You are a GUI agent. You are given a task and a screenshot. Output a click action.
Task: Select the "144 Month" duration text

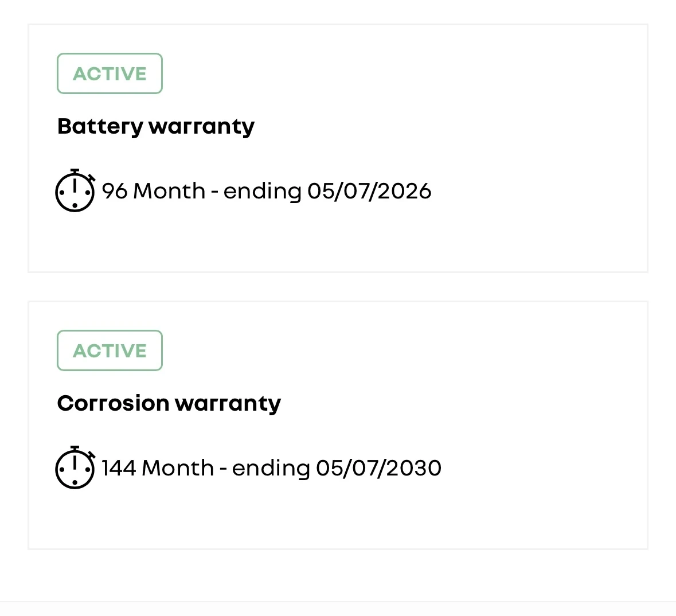pos(158,468)
